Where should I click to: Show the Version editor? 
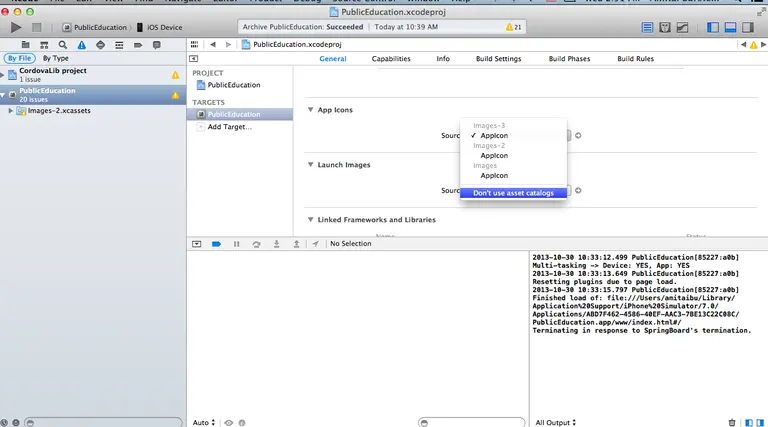[682, 27]
